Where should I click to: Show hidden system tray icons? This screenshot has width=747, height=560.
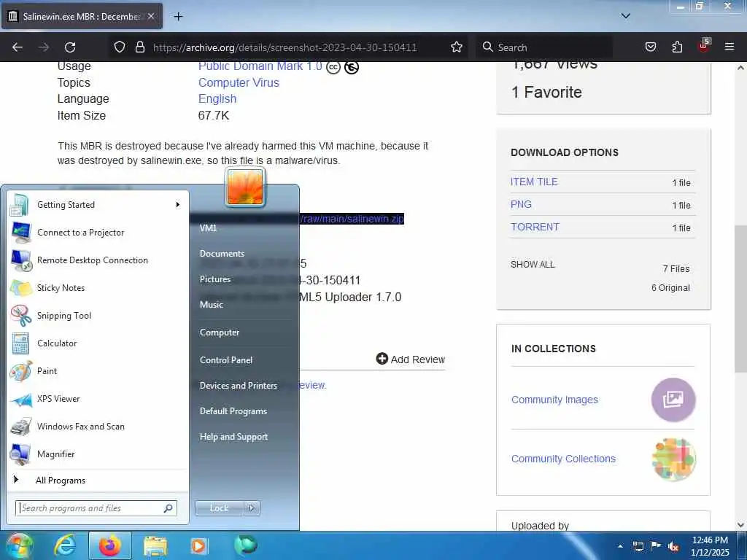(x=620, y=546)
